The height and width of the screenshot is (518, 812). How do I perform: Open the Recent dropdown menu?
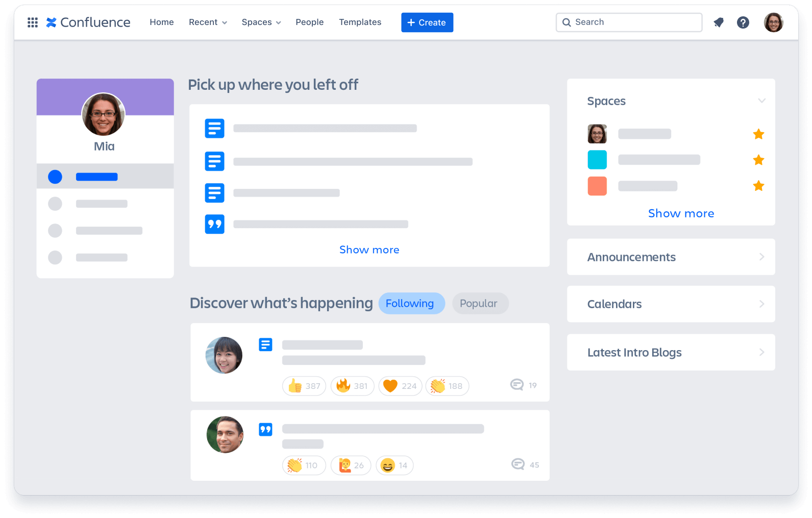pos(208,22)
